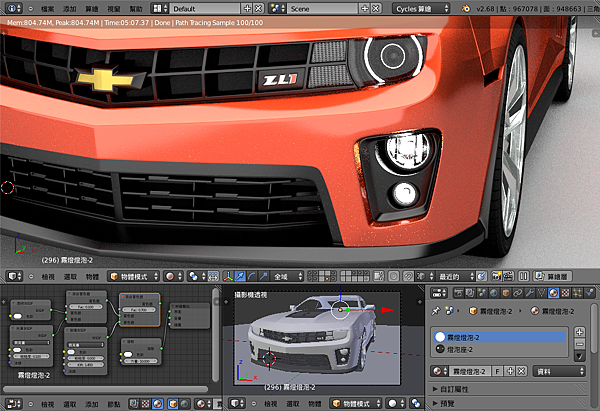Open the scene browse dropdown

click(277, 8)
